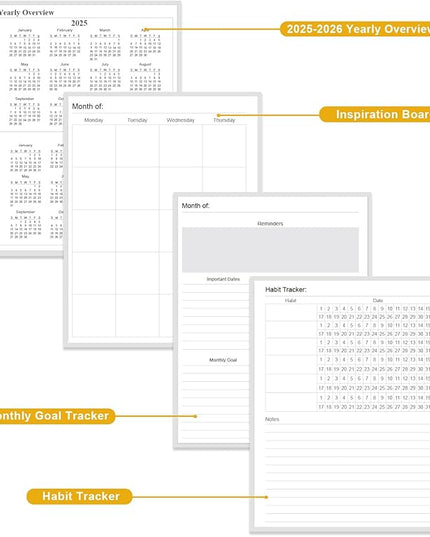The image size is (430, 537).
Task: Select the Tuesday column header
Action: coord(137,120)
